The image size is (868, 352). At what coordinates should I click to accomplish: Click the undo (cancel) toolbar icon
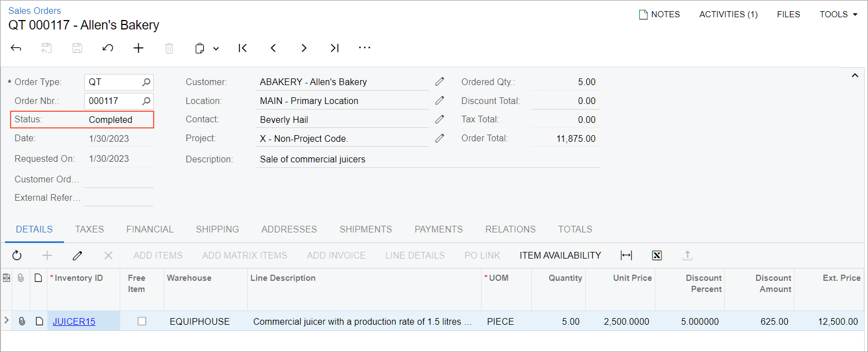(x=108, y=48)
